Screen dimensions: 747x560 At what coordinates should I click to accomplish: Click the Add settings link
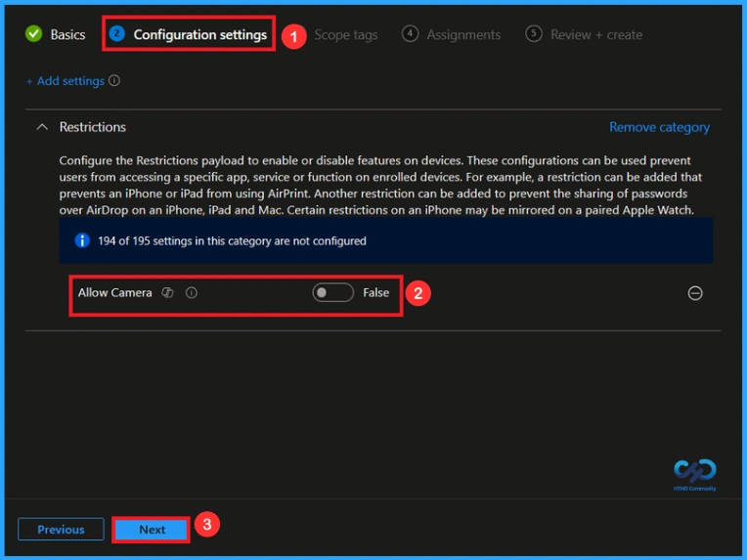click(x=66, y=81)
